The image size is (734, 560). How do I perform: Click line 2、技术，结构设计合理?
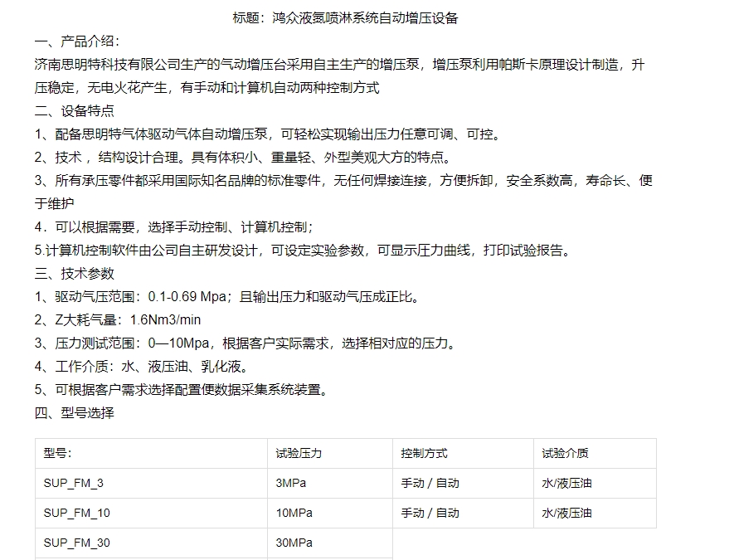(x=243, y=158)
